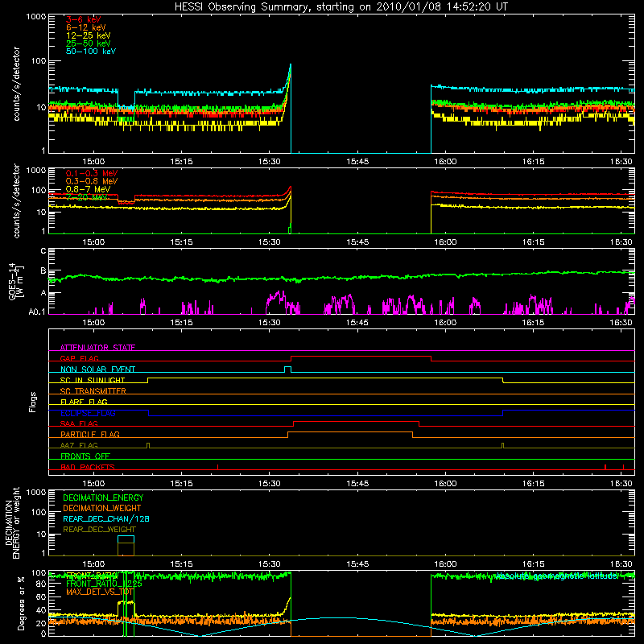Click the B tick on GOES axis
The width and height of the screenshot is (644, 644).
pos(43,271)
